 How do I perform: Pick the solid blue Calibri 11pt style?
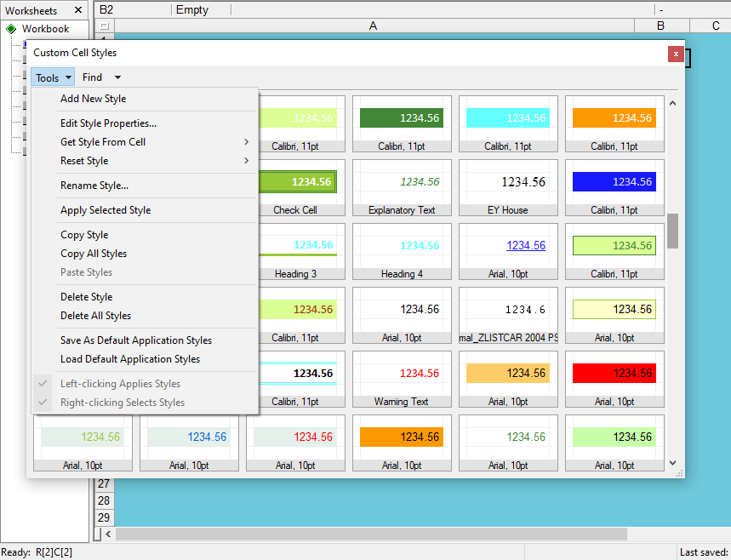coord(614,188)
